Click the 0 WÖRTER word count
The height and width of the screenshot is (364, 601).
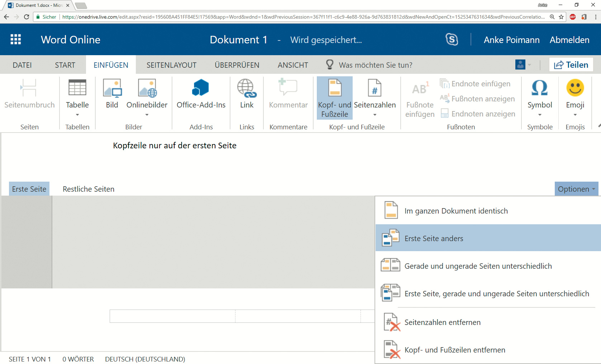pyautogui.click(x=78, y=359)
